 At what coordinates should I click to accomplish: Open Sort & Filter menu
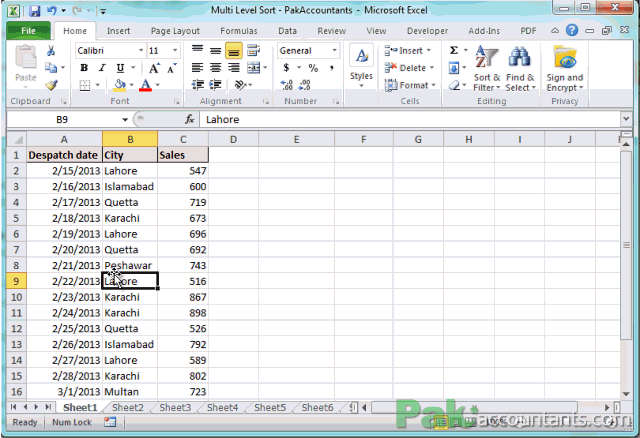[x=487, y=68]
